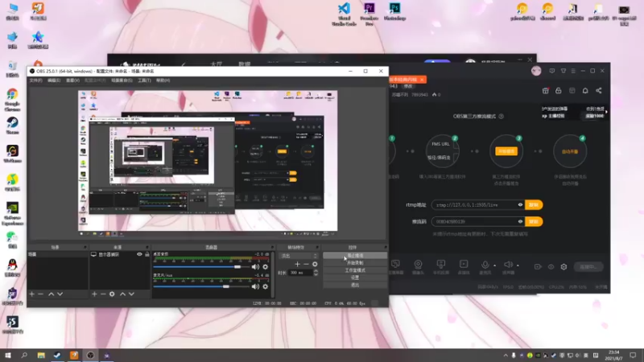Click user avatar in streaming app title bar

[x=536, y=71]
